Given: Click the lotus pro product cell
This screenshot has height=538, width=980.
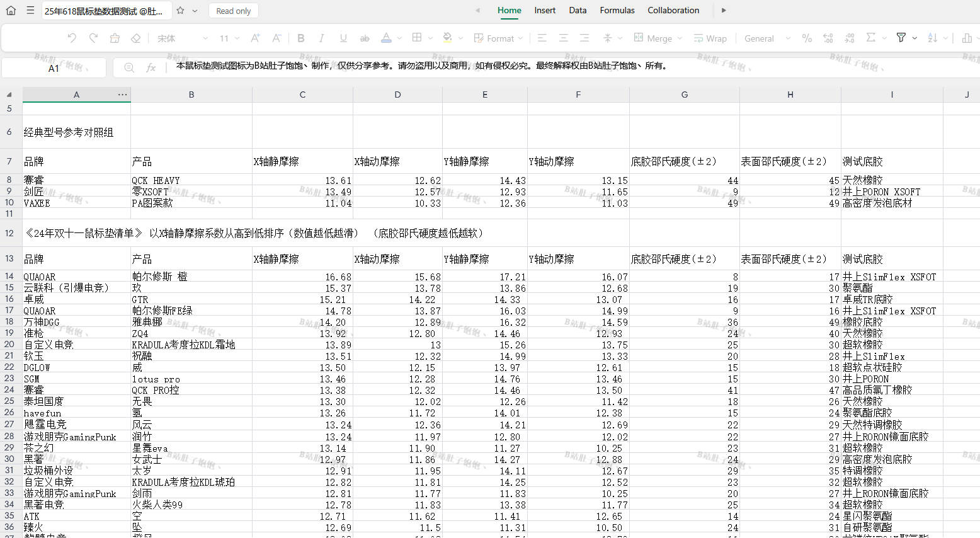Looking at the screenshot, I should tap(191, 379).
